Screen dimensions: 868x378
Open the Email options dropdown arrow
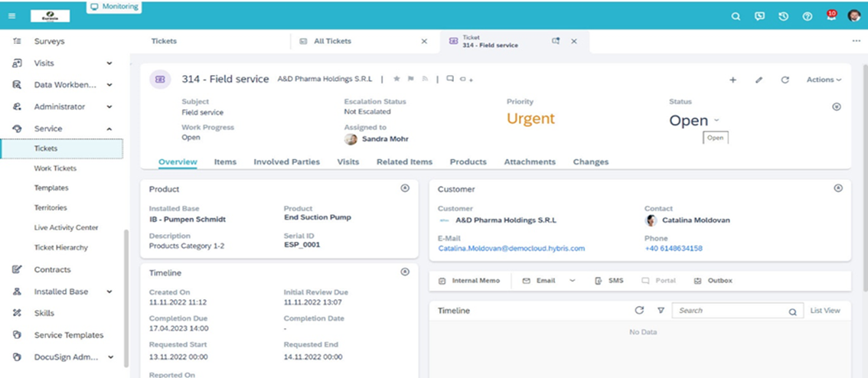(x=573, y=281)
